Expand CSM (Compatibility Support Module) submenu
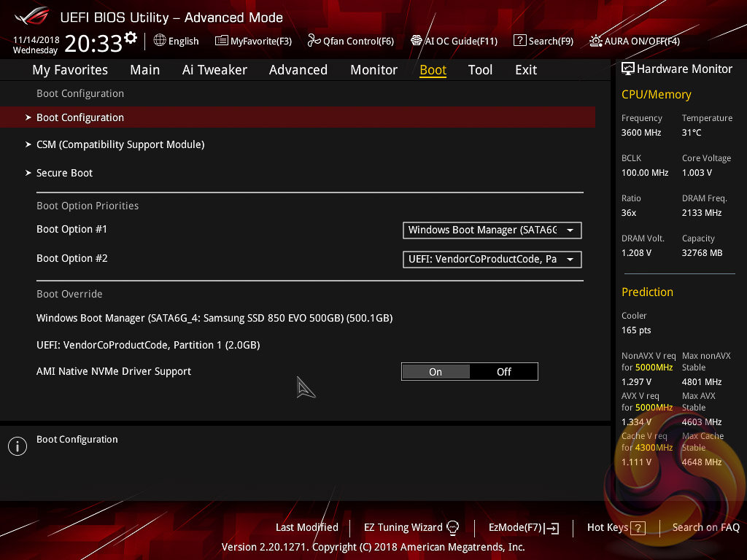Screen dimensions: 747x560 [120, 144]
